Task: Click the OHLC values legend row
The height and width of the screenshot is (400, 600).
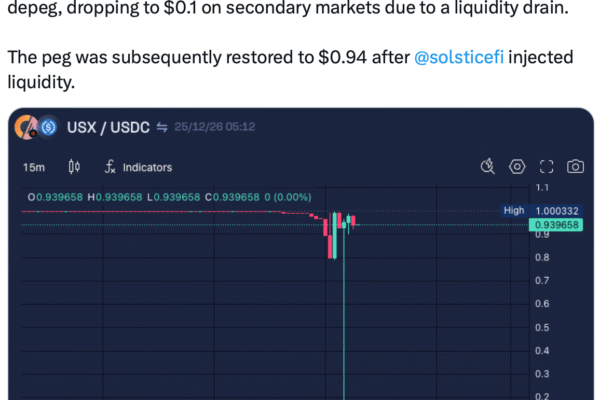Action: pos(170,196)
